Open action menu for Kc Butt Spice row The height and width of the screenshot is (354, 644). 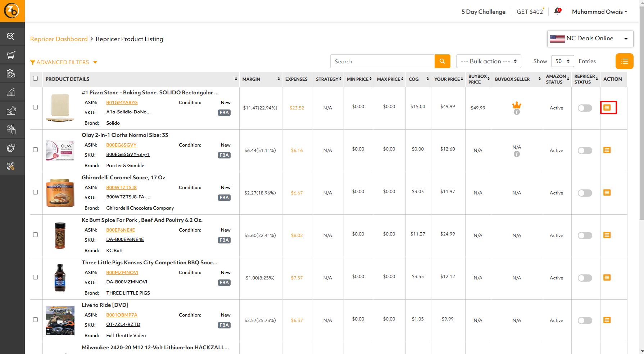607,235
